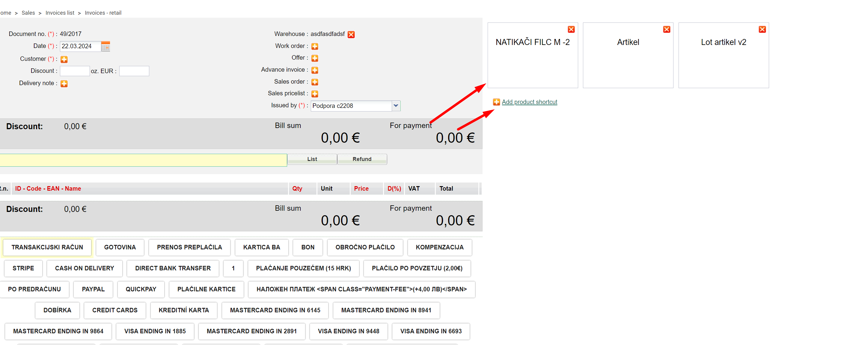The image size is (868, 345).
Task: Select GOTOVINA payment method
Action: (x=120, y=247)
